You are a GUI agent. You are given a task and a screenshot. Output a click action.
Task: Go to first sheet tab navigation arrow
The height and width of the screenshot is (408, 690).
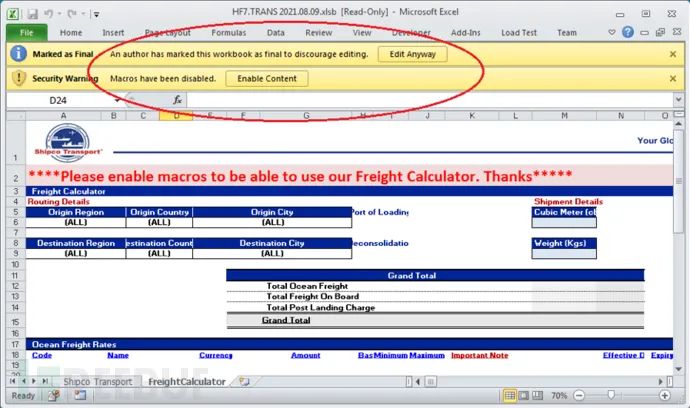point(12,381)
